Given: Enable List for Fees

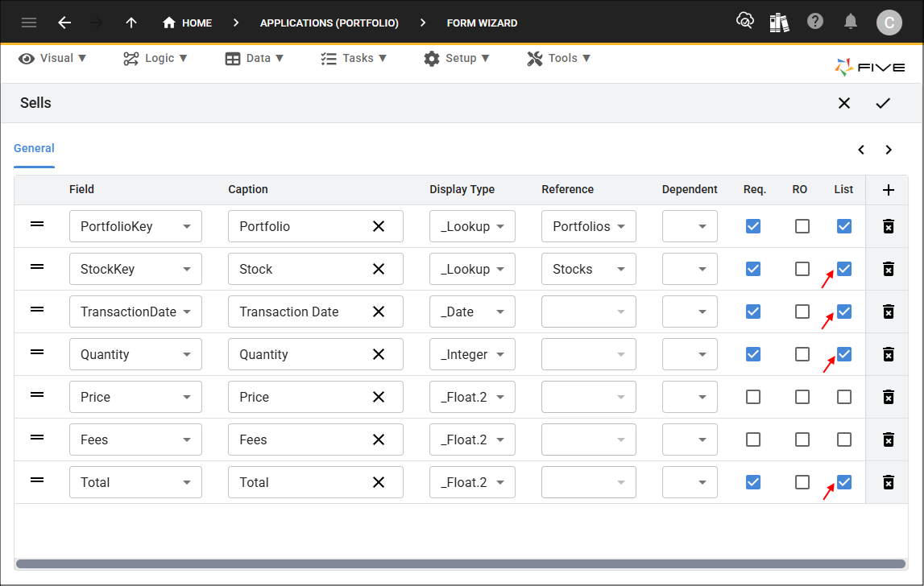Looking at the screenshot, I should (x=844, y=439).
